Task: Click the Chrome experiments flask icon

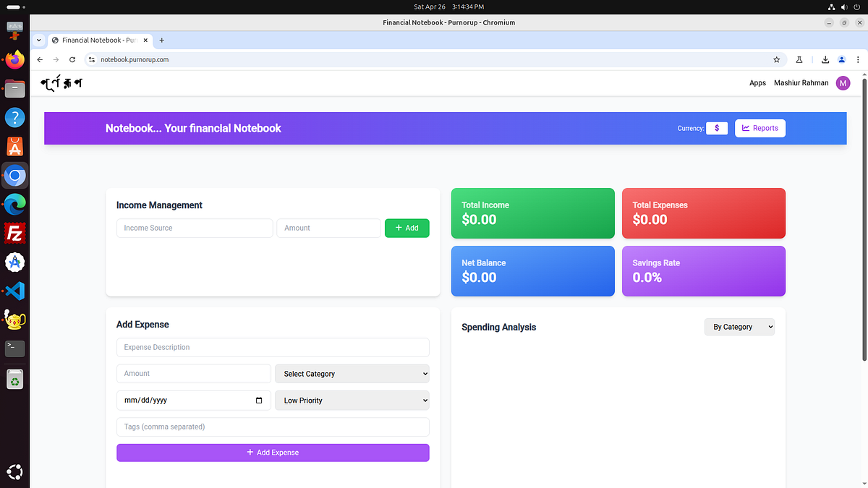Action: tap(799, 59)
